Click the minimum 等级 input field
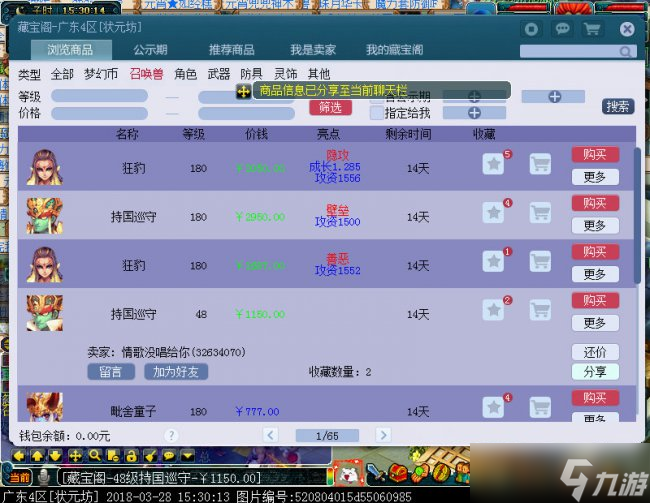Screen dimensions: 650x503 (x=99, y=96)
